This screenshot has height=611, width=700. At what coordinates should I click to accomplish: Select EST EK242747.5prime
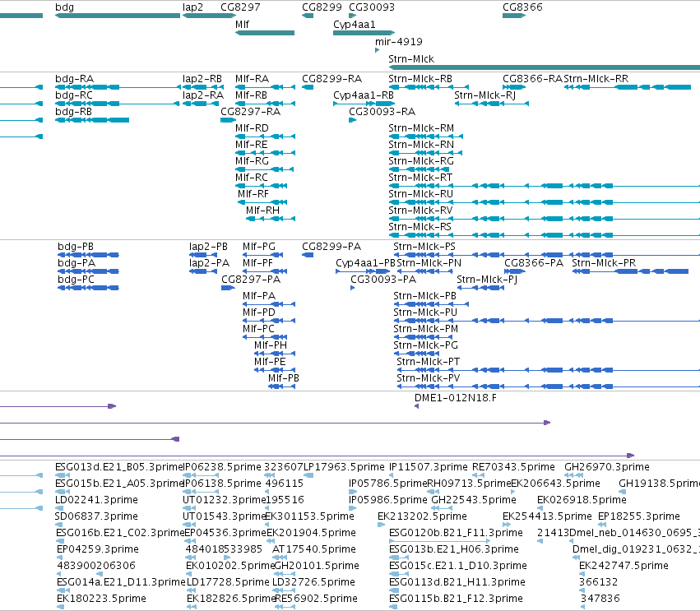click(x=624, y=566)
